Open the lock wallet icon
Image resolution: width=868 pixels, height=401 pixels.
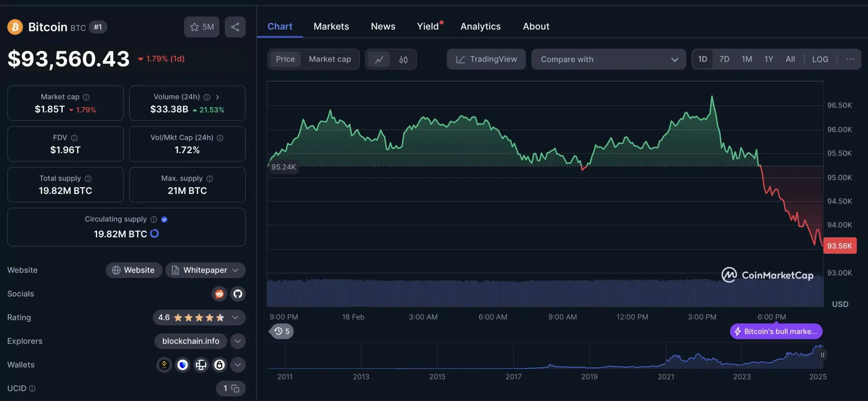[x=219, y=365]
